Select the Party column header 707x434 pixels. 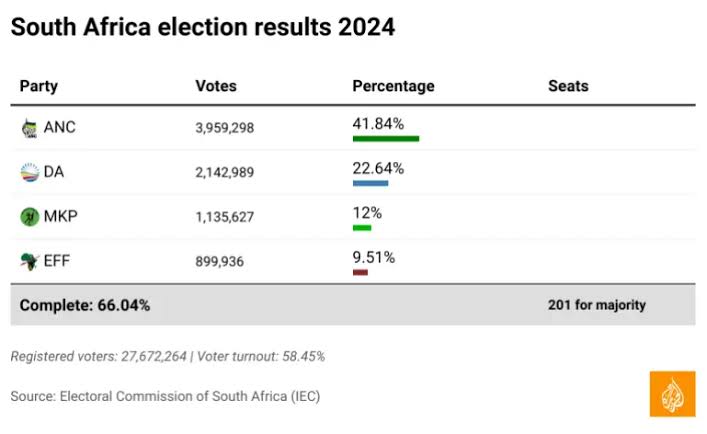click(39, 86)
